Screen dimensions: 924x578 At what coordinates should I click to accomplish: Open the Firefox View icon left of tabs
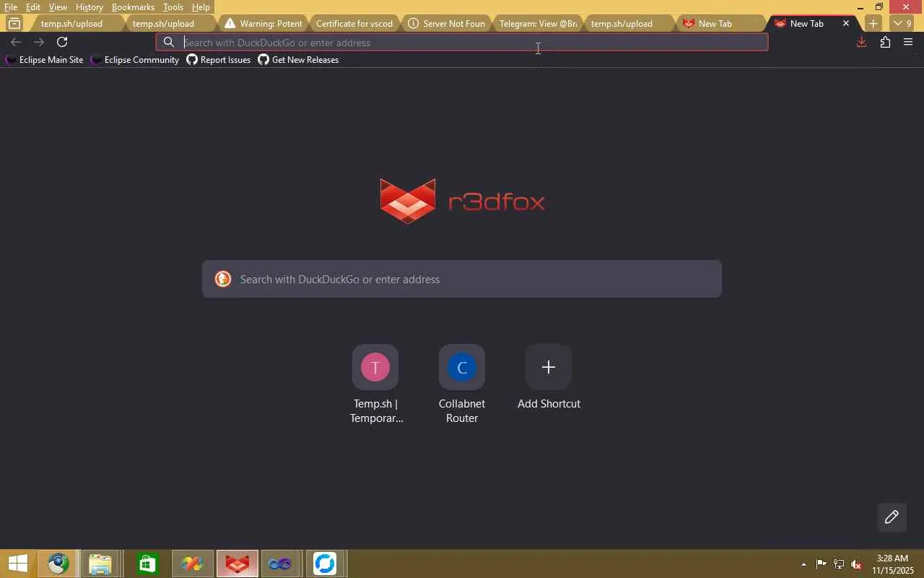[14, 23]
